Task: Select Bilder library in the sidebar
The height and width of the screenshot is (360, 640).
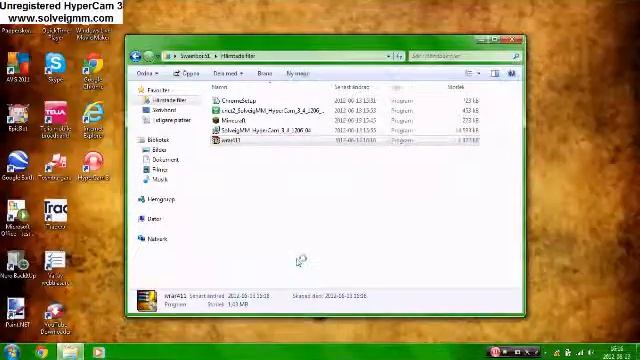Action: pos(159,150)
